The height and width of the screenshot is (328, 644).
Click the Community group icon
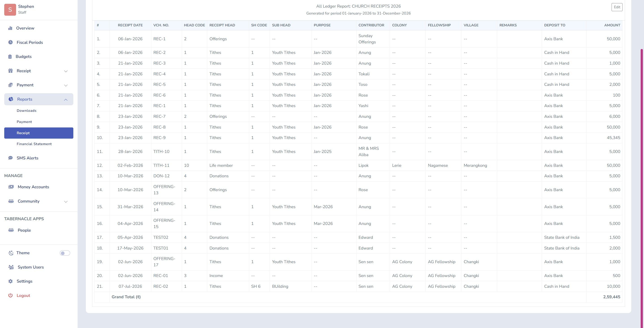pyautogui.click(x=11, y=201)
